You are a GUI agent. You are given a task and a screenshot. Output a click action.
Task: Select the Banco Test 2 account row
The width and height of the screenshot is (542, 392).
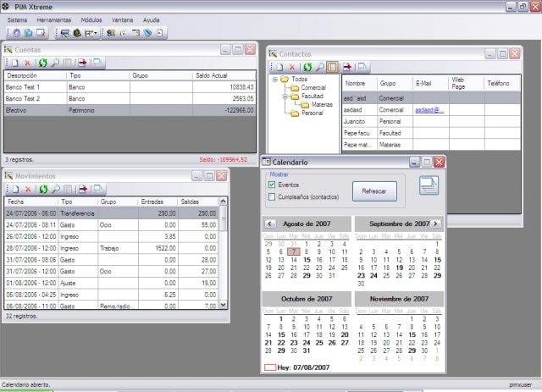pos(130,98)
